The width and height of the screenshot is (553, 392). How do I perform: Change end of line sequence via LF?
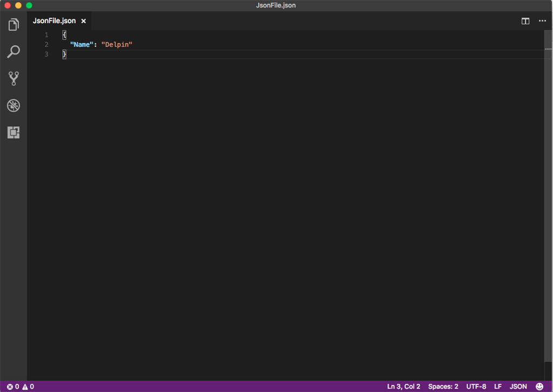pos(497,387)
